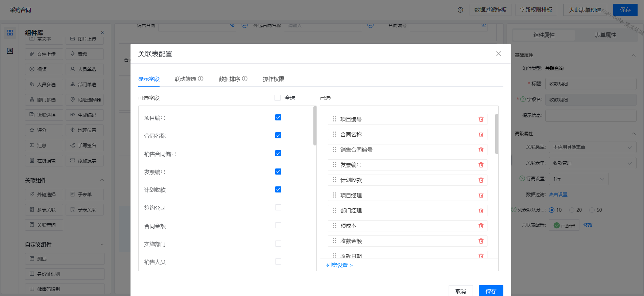Save the dialog with 保存 button
The image size is (644, 296).
tap(491, 291)
